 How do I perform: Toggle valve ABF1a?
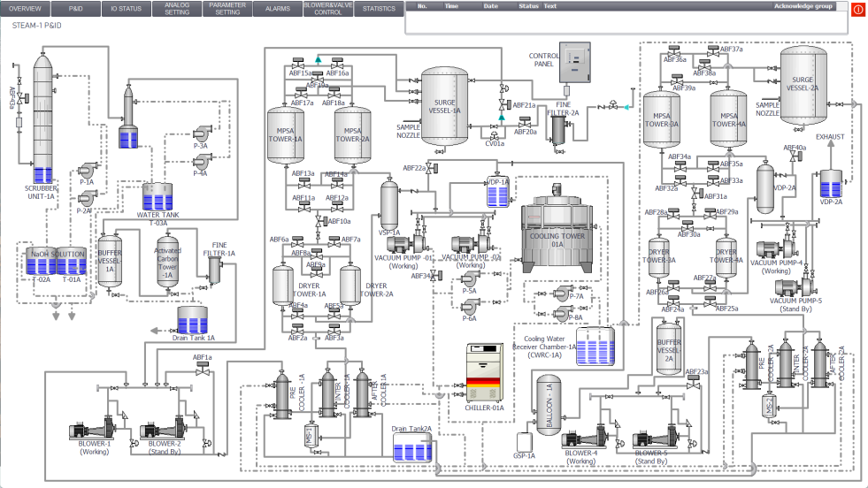click(202, 370)
